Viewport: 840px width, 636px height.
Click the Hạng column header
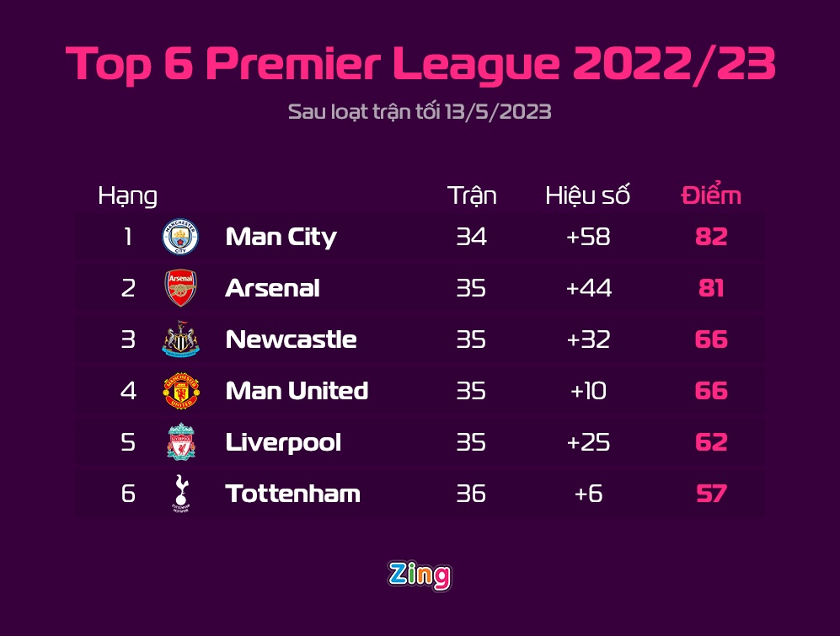coord(127,197)
